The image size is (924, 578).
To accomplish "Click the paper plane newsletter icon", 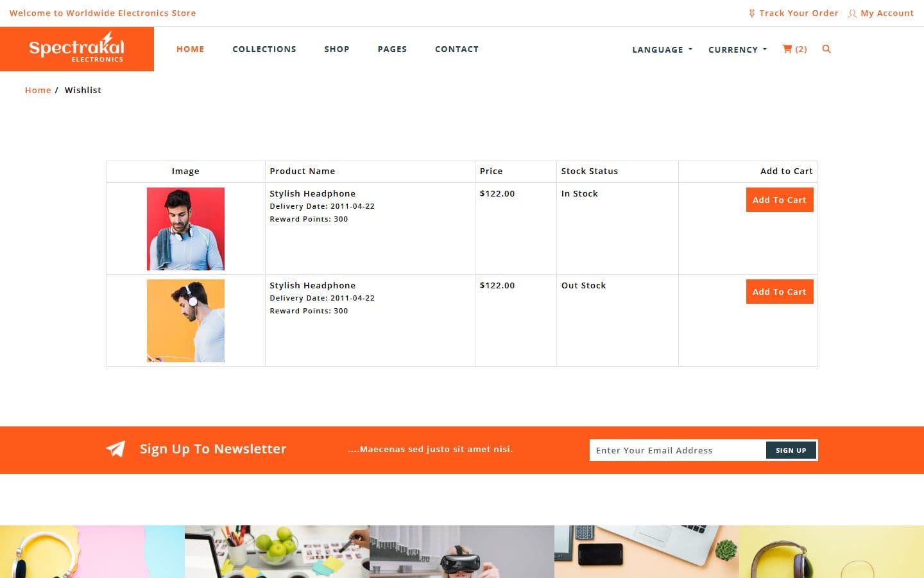I will click(116, 449).
